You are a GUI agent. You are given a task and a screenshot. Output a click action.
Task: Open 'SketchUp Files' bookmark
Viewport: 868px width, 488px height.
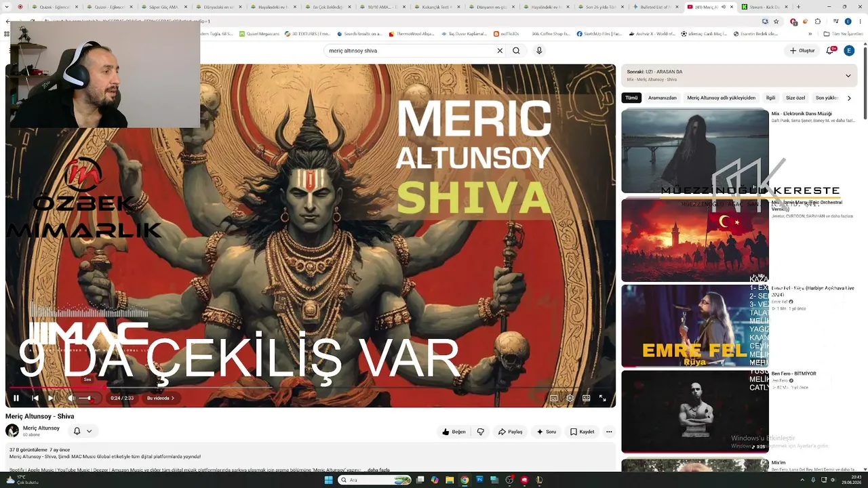(599, 33)
